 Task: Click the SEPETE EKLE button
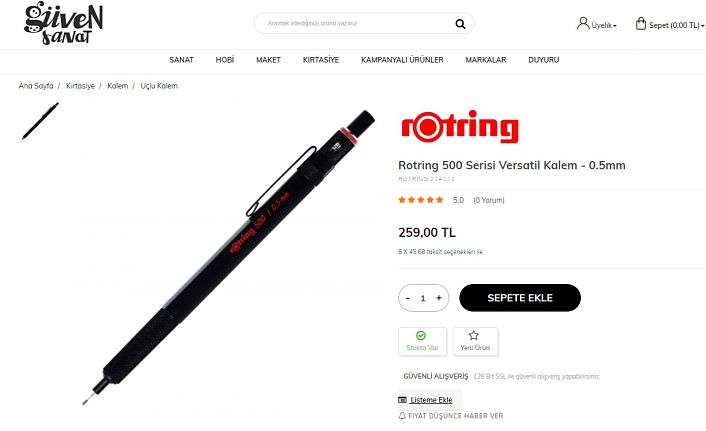[x=520, y=298]
